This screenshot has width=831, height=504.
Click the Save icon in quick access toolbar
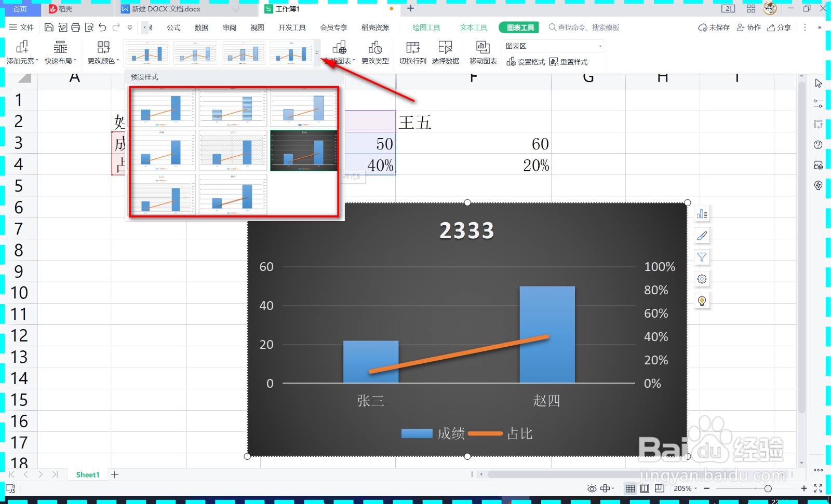pyautogui.click(x=49, y=28)
